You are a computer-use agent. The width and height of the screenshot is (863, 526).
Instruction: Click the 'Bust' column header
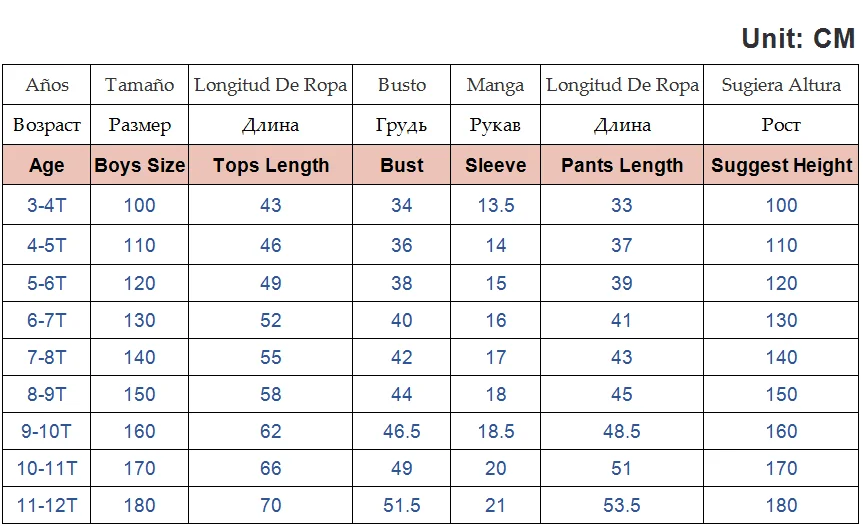[402, 166]
